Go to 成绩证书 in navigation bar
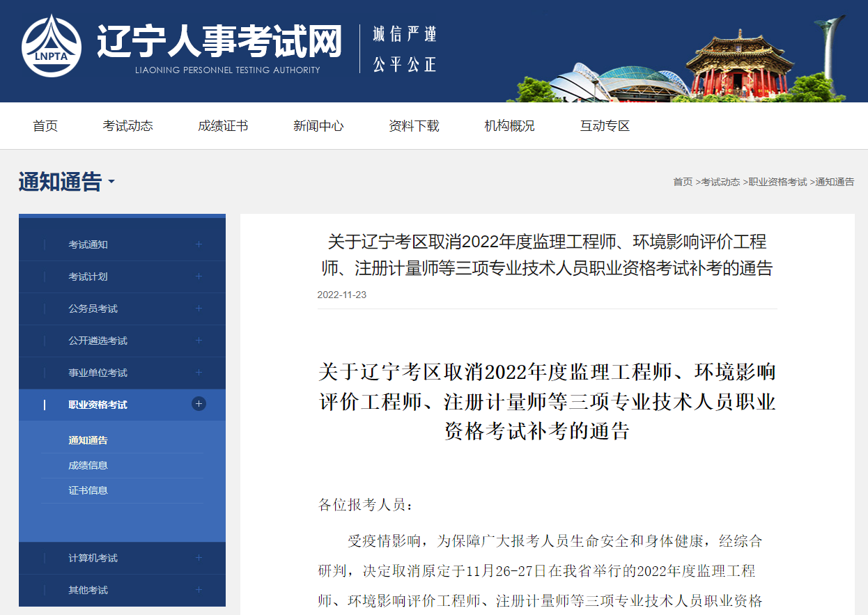This screenshot has height=615, width=868. pos(223,126)
